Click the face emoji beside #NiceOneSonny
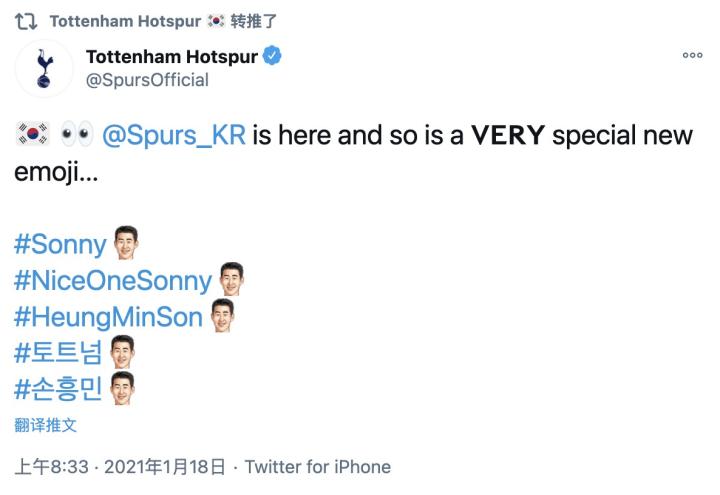Image resolution: width=720 pixels, height=495 pixels. tap(231, 279)
